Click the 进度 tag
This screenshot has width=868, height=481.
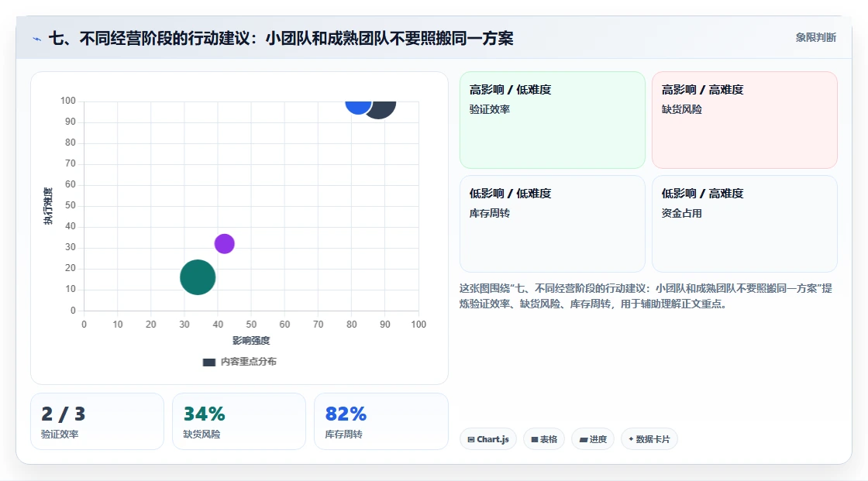593,439
